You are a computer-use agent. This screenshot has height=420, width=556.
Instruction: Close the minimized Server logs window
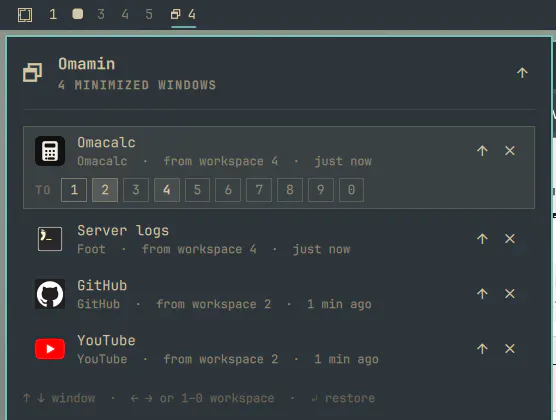pyautogui.click(x=510, y=239)
